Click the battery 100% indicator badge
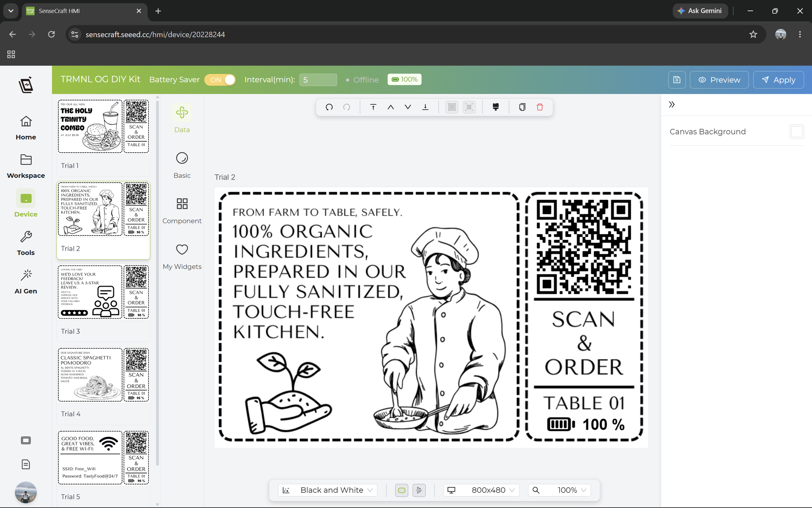The image size is (812, 508). (x=404, y=79)
